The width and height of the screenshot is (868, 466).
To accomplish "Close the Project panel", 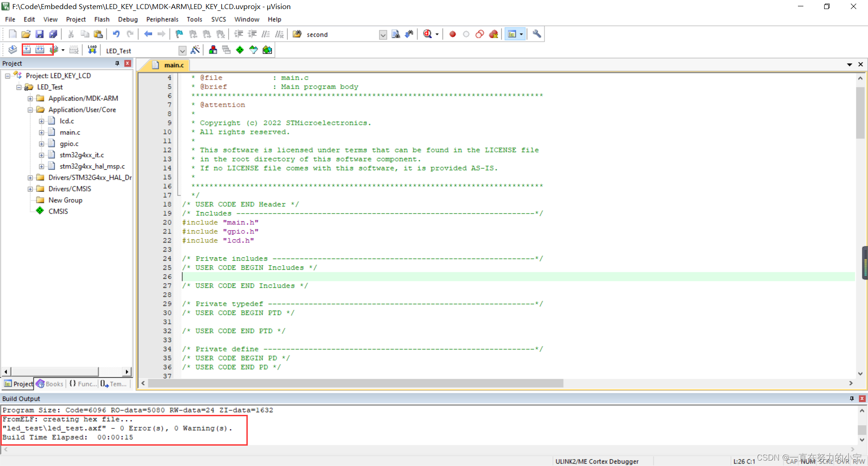I will click(128, 63).
